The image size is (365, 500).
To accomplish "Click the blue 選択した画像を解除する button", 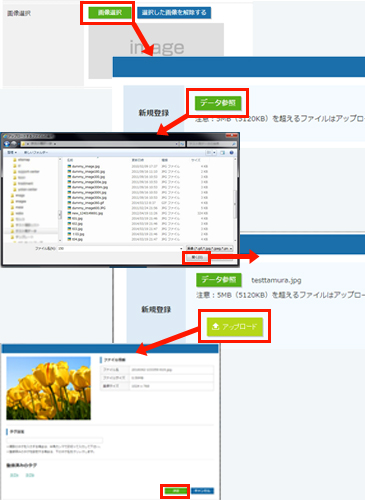I will pos(174,13).
